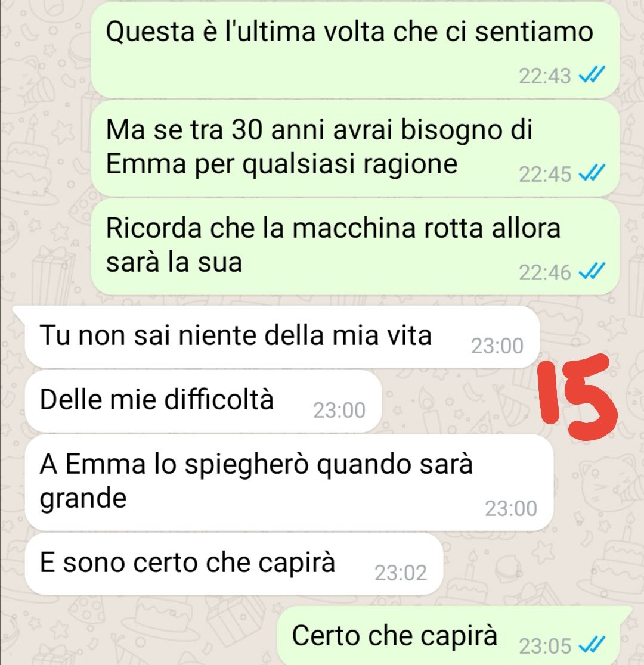Image resolution: width=644 pixels, height=665 pixels.
Task: Tap 'E sono certo che capirà' message
Action: click(234, 564)
